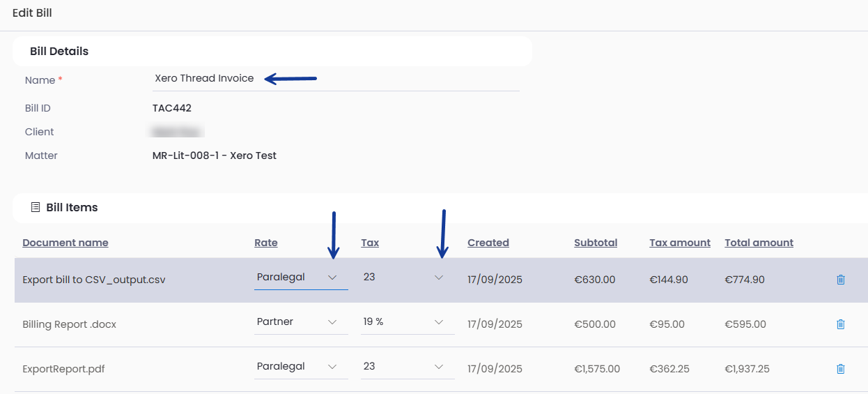Sort by Document name column header
The height and width of the screenshot is (394, 868).
coord(65,243)
